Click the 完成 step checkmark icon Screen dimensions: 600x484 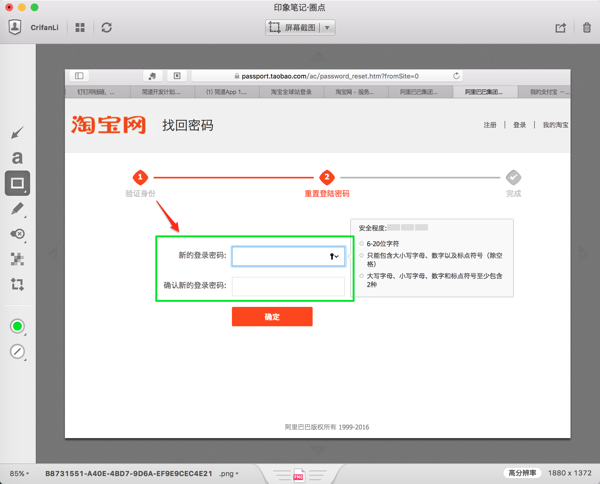pos(513,177)
